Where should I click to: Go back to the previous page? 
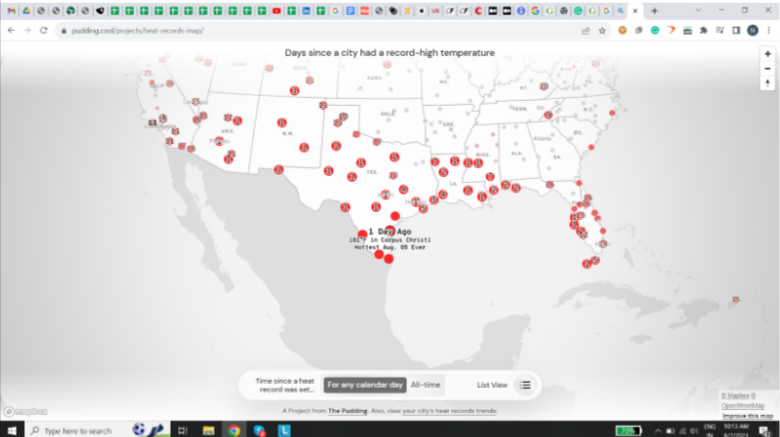point(11,30)
